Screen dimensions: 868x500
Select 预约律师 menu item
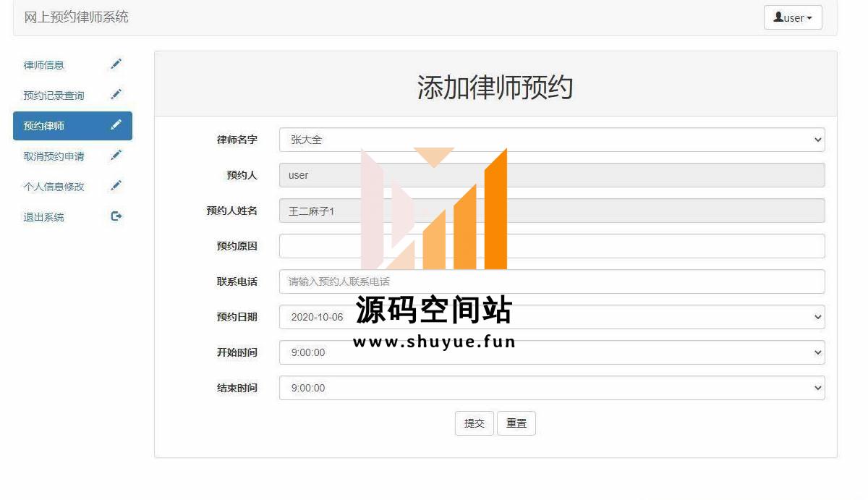pyautogui.click(x=72, y=126)
